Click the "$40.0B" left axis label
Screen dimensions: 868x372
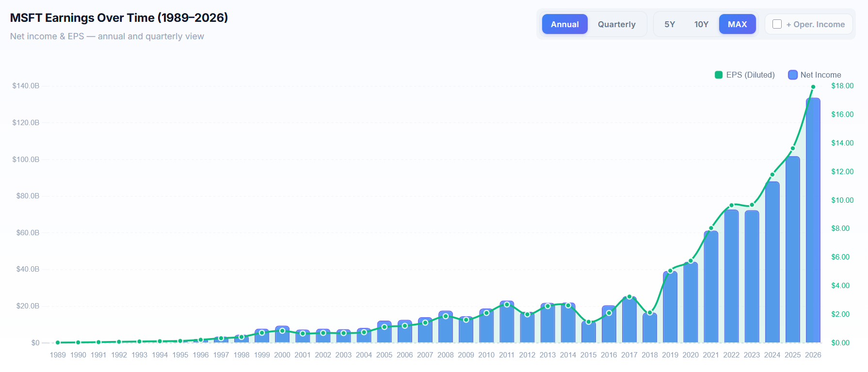click(x=28, y=269)
